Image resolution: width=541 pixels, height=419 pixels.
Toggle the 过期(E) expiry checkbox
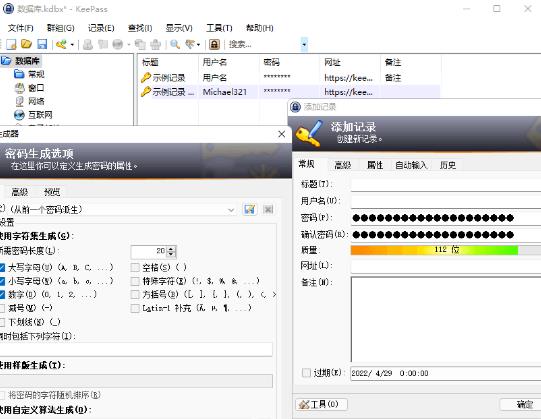coord(306,373)
